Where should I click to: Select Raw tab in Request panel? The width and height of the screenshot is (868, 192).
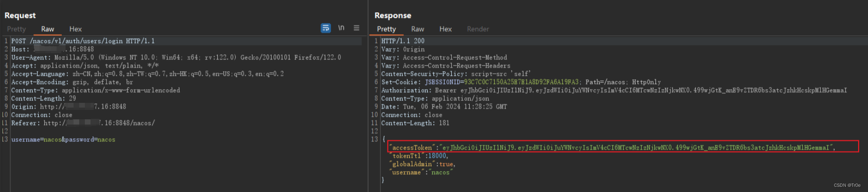coord(48,29)
